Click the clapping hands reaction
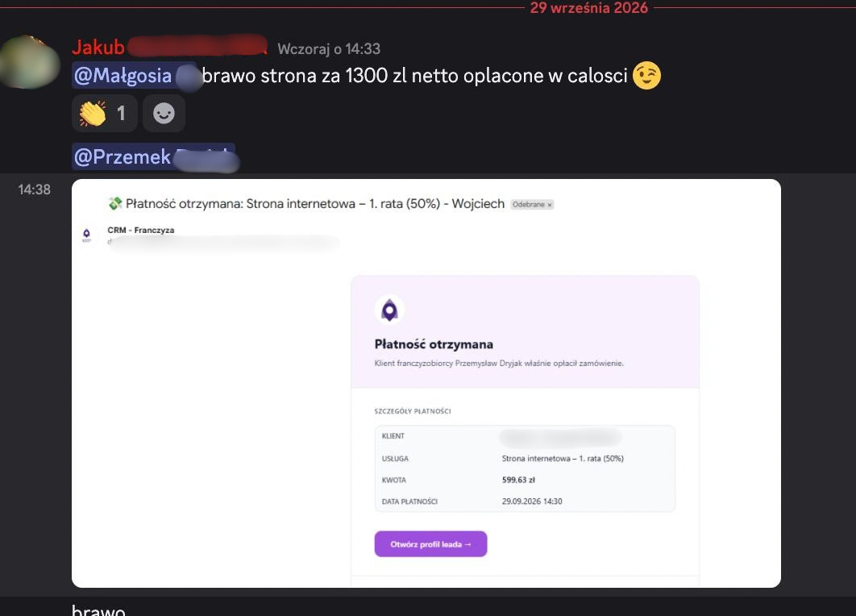Viewport: 856px width, 616px height. click(104, 114)
